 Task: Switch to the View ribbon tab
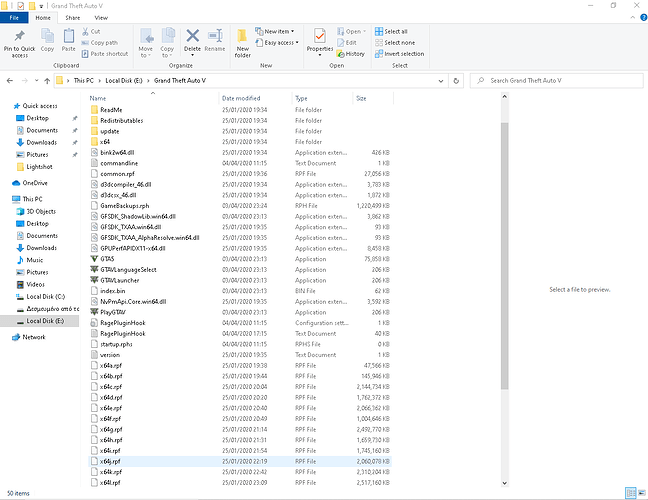coord(101,18)
